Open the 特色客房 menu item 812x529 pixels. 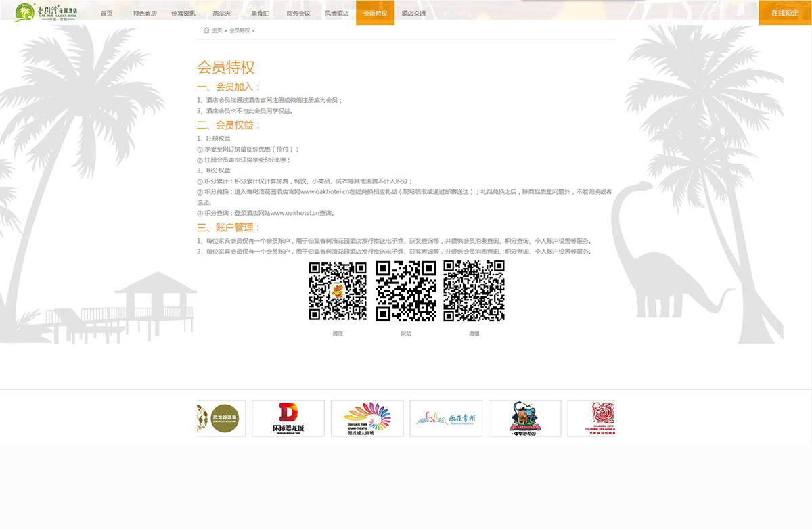point(145,13)
